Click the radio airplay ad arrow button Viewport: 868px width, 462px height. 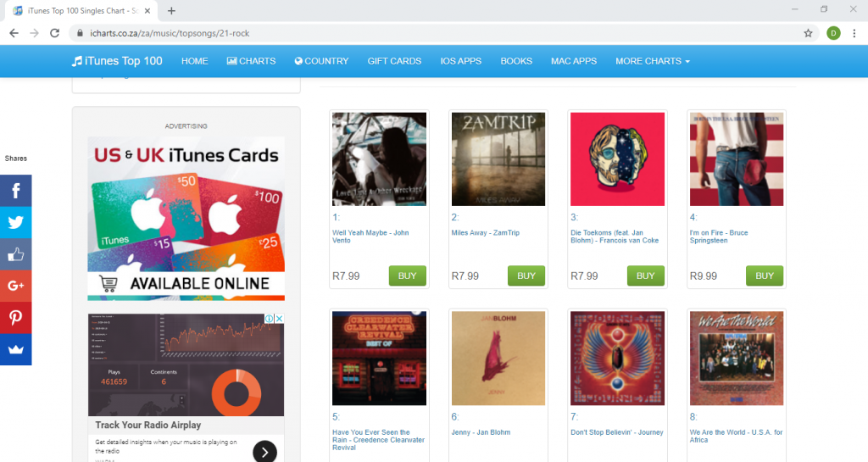[264, 452]
